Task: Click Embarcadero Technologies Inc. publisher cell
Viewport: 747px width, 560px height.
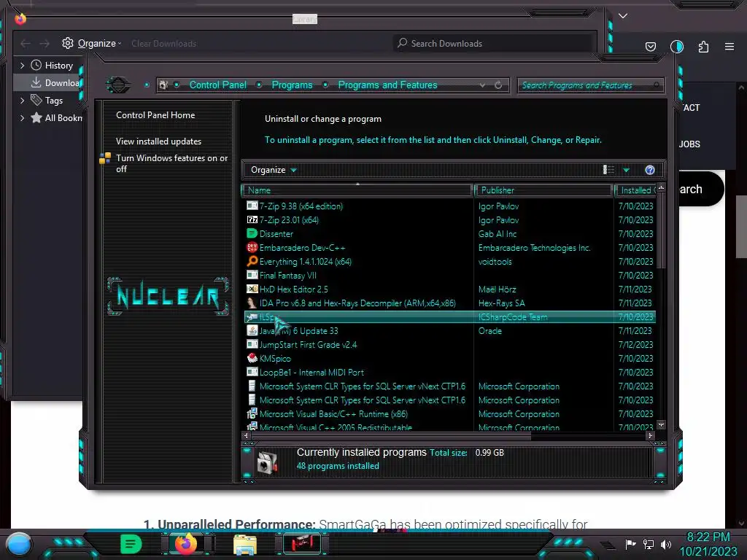Action: click(534, 248)
